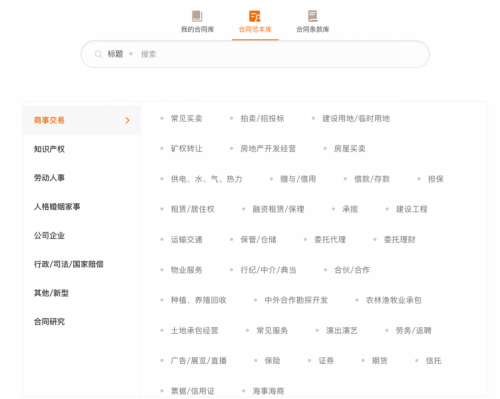Viewport: 500px width, 399px height.
Task: Expand the 商事交易 chevron arrow
Action: click(127, 120)
